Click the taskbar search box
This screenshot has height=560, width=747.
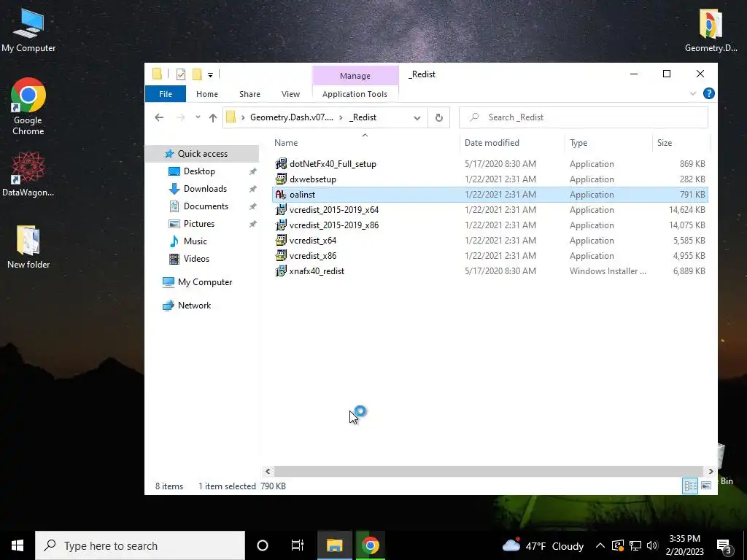click(x=140, y=545)
